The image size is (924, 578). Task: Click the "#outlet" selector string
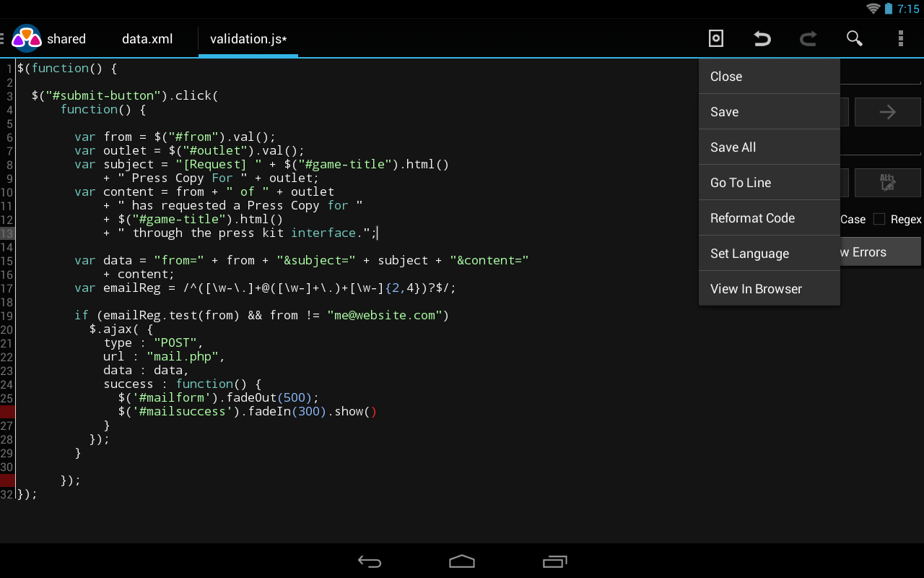pyautogui.click(x=214, y=150)
